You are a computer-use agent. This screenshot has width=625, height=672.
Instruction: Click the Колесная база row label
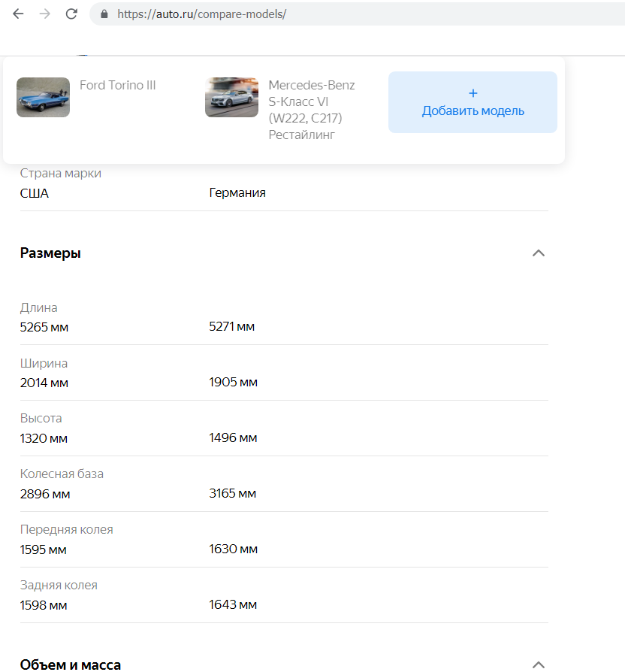click(x=62, y=474)
